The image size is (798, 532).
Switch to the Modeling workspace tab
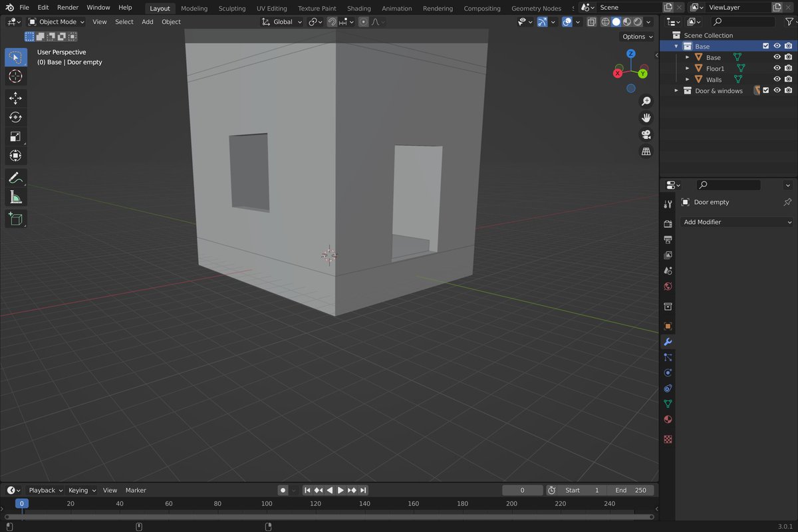click(194, 8)
